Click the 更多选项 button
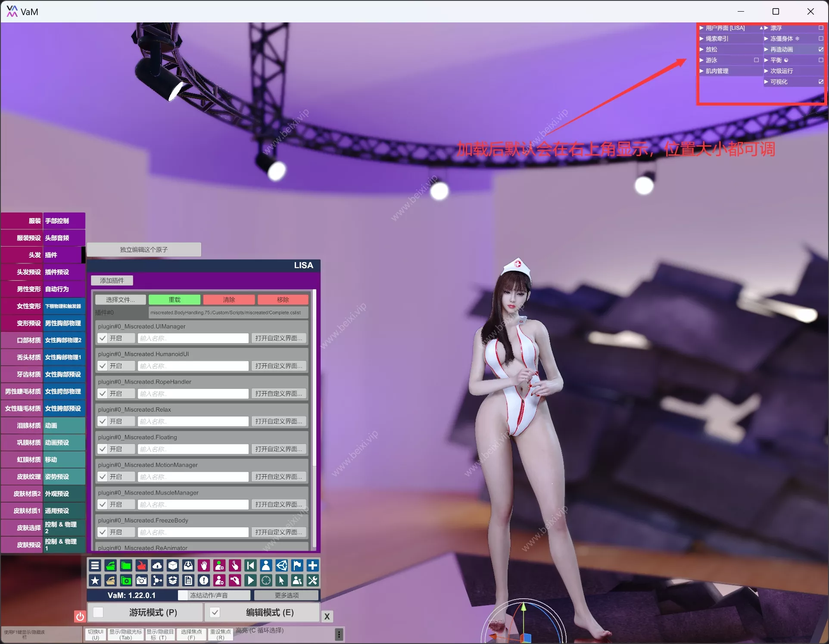This screenshot has width=829, height=644. (287, 595)
